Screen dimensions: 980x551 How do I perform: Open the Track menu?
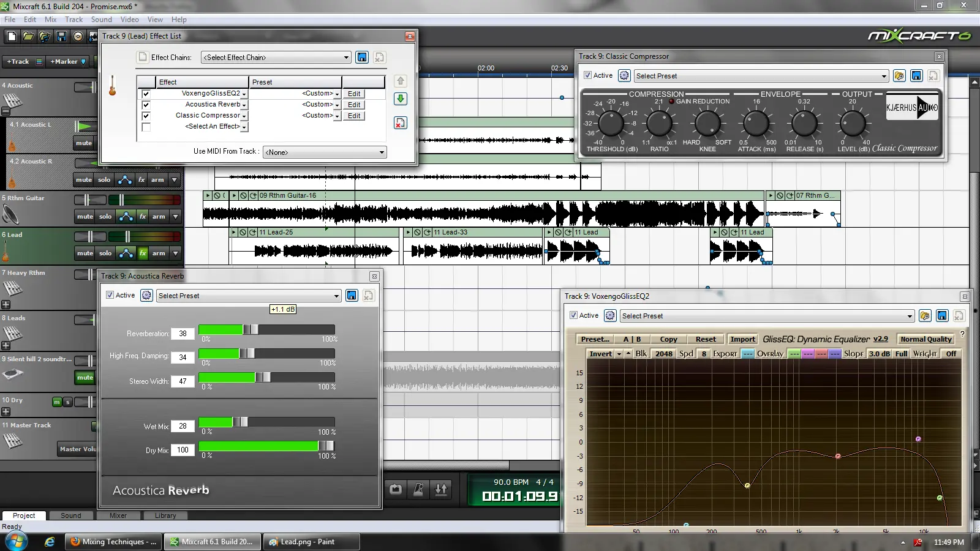coord(73,20)
